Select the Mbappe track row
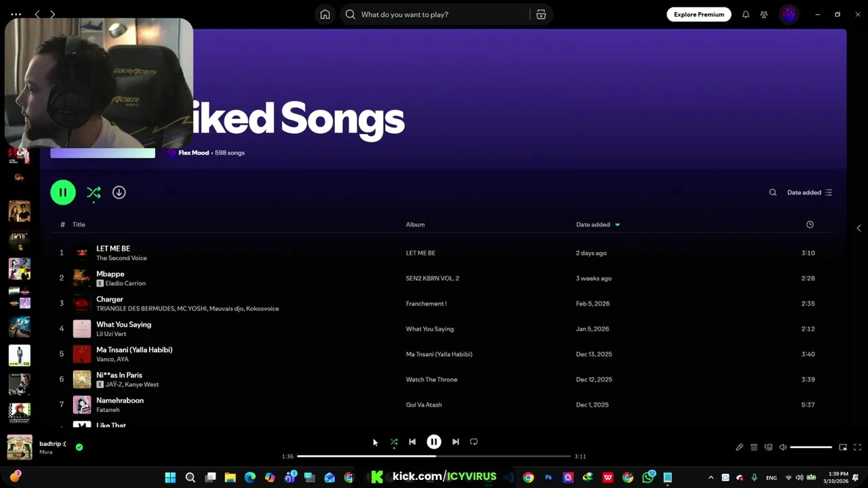Screen dimensions: 868x488 coord(444,278)
